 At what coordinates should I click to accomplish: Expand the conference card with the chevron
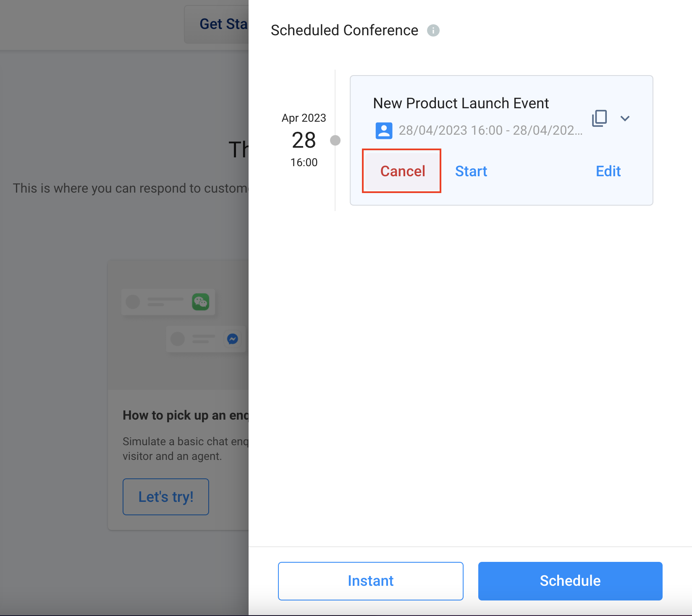click(625, 118)
